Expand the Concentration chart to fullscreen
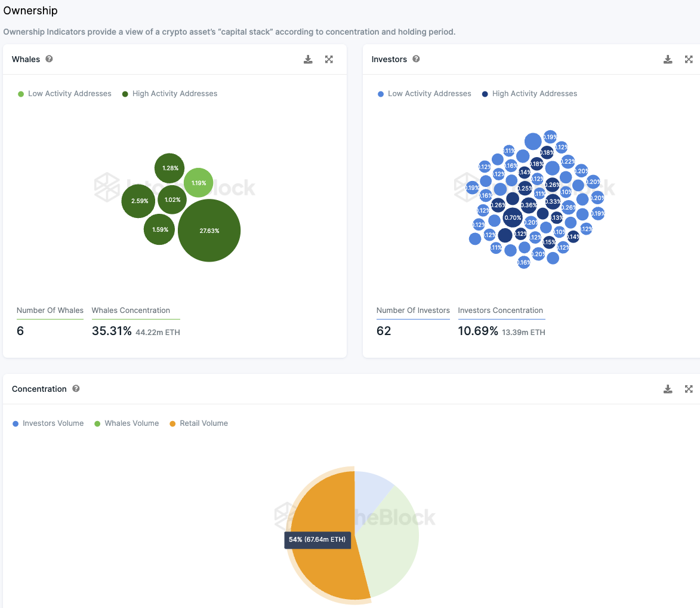Image resolution: width=700 pixels, height=608 pixels. click(x=689, y=389)
